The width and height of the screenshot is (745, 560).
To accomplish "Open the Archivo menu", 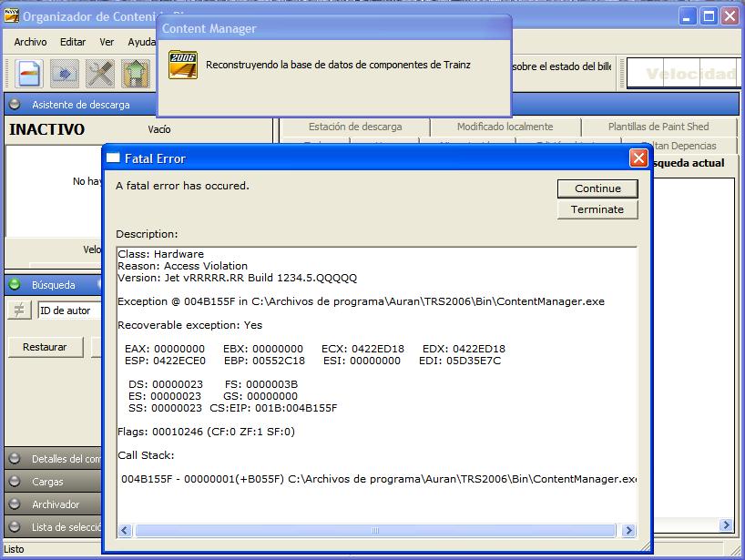I will (28, 42).
